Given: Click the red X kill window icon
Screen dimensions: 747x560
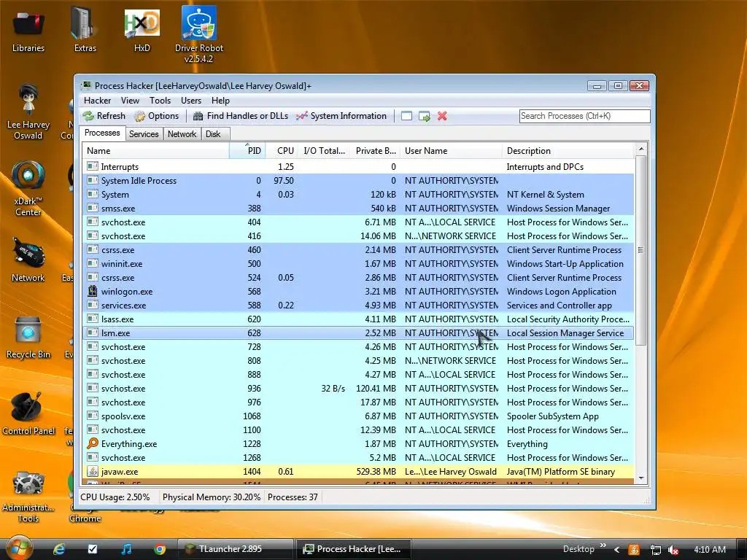Looking at the screenshot, I should coord(442,116).
